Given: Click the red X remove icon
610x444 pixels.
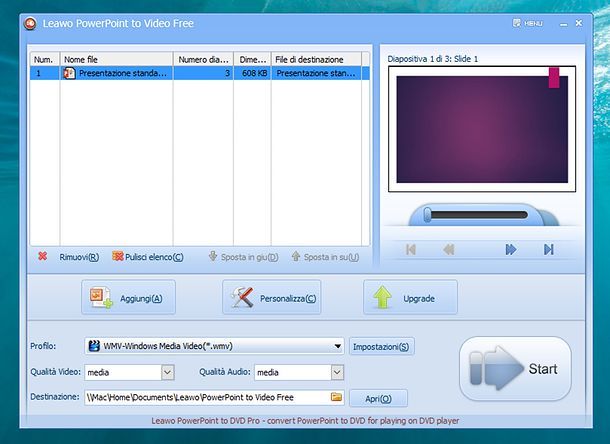Looking at the screenshot, I should tap(42, 256).
